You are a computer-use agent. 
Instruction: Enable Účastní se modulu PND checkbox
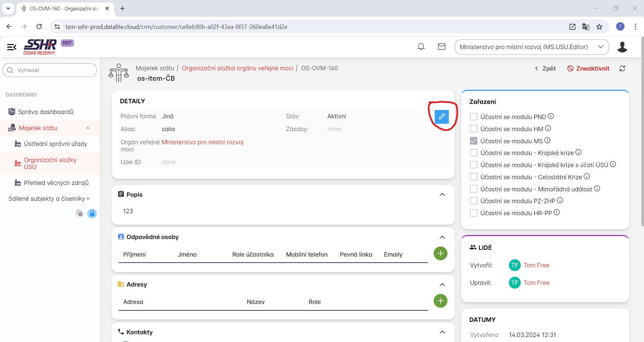tap(474, 117)
